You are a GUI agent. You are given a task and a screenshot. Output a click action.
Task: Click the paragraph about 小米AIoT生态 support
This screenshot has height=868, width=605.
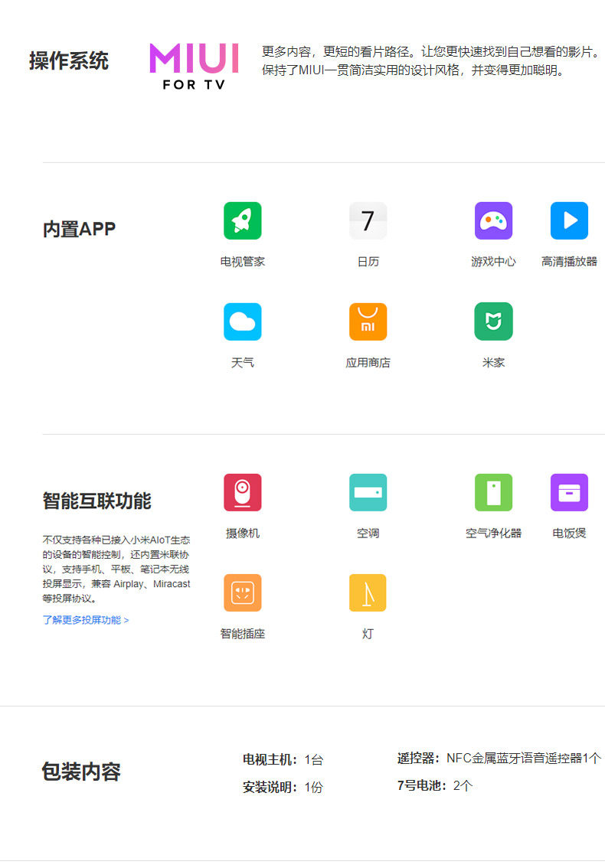[116, 569]
